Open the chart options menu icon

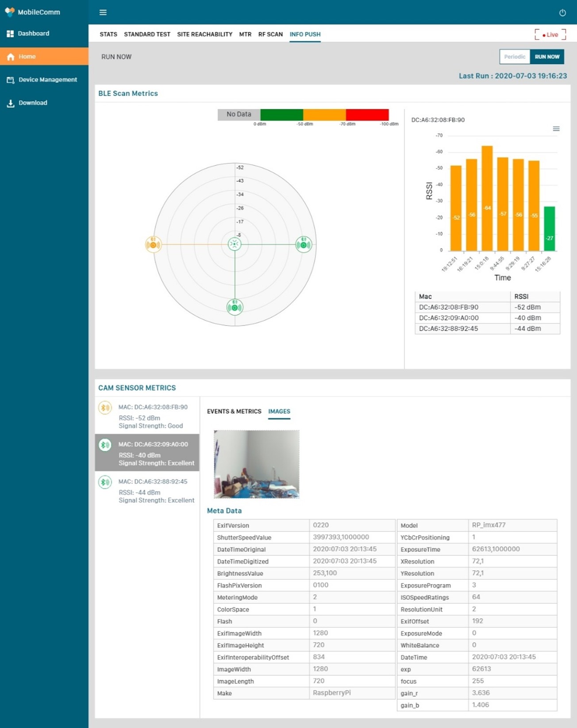point(556,129)
